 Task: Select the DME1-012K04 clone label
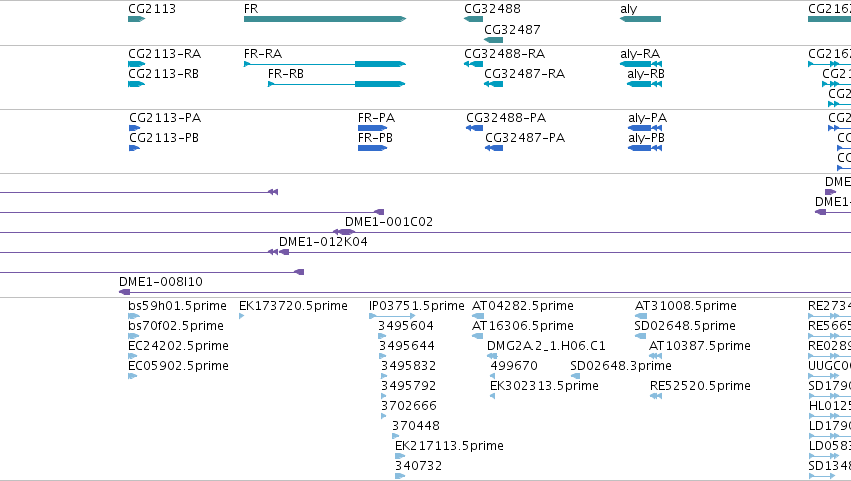point(323,242)
